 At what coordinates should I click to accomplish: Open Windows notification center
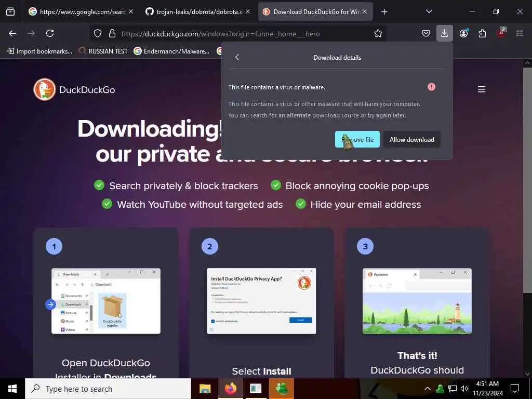click(515, 389)
